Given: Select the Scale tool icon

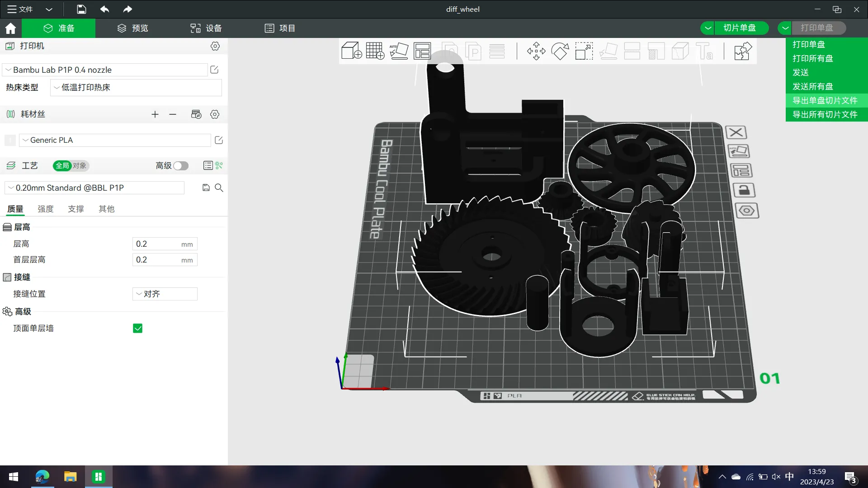Looking at the screenshot, I should point(584,51).
